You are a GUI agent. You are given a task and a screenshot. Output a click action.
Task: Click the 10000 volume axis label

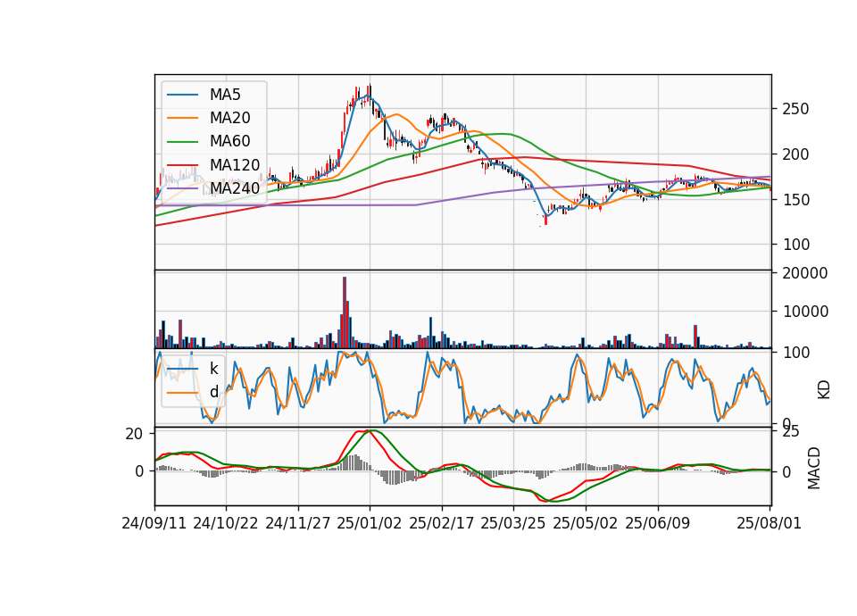coord(805,312)
